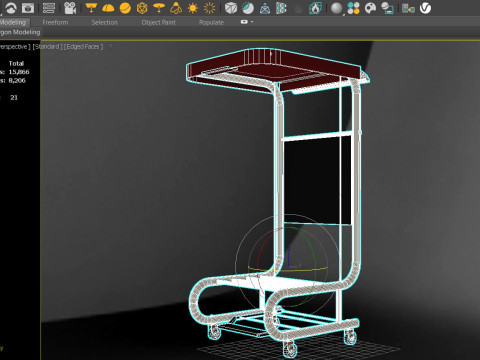Open the Edged Faces viewport menu
The height and width of the screenshot is (360, 480).
coord(83,47)
